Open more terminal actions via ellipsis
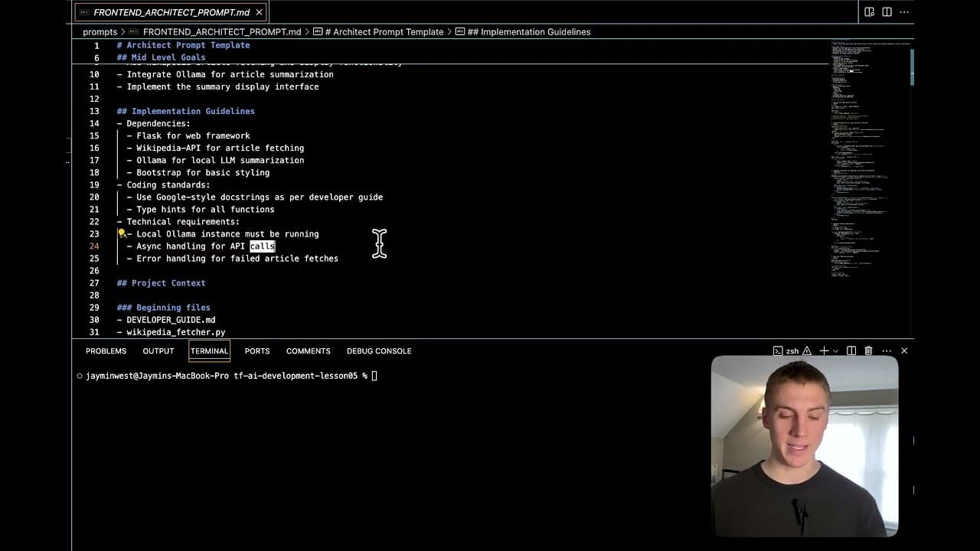This screenshot has height=551, width=980. pos(887,350)
